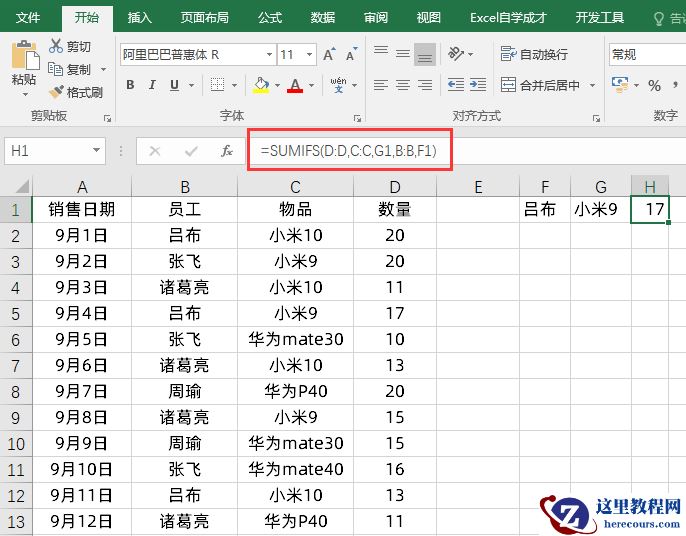686x536 pixels.
Task: Click the Insert Function fx icon
Action: tap(227, 151)
